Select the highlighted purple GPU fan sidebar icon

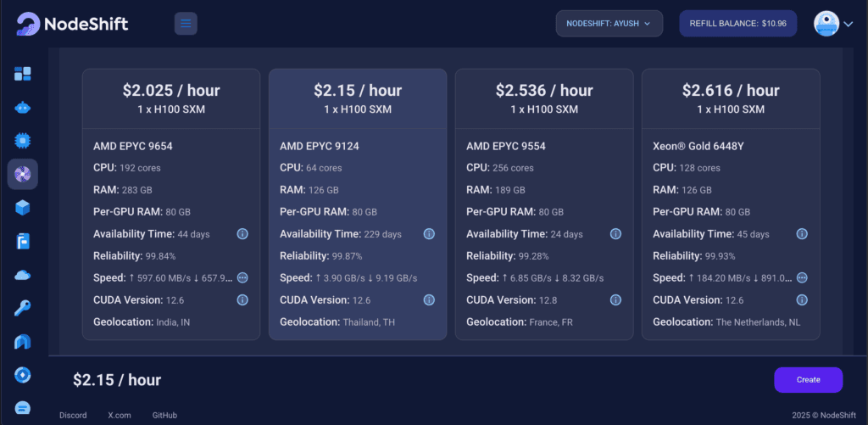coord(23,175)
